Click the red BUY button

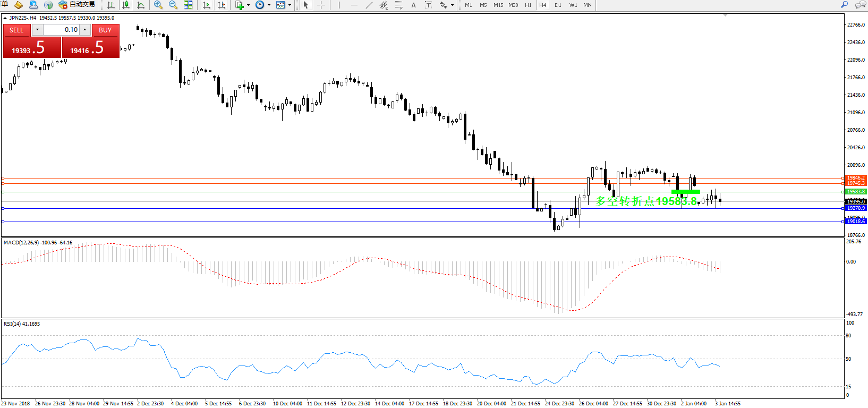point(105,30)
